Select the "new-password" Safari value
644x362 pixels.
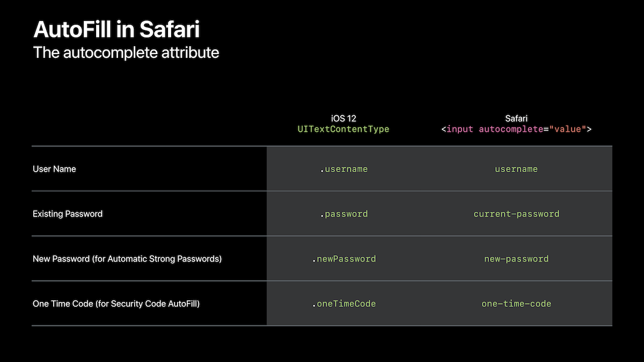click(x=516, y=259)
